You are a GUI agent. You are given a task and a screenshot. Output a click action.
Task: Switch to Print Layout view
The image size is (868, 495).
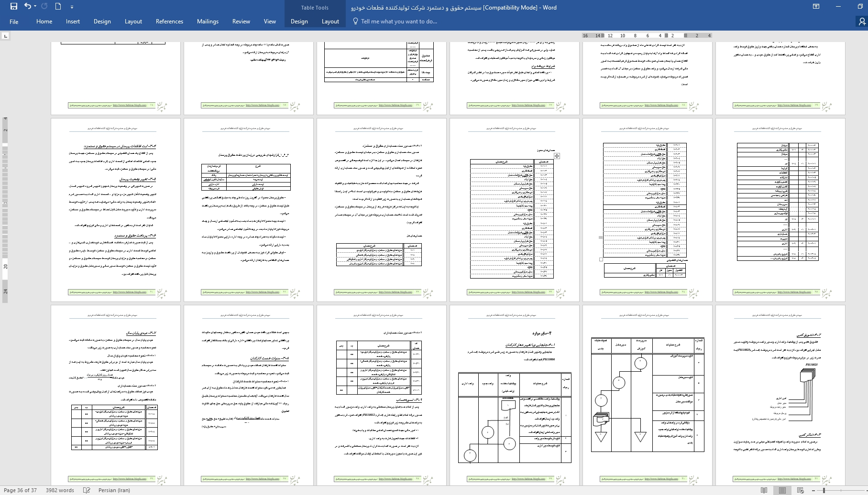coord(782,490)
